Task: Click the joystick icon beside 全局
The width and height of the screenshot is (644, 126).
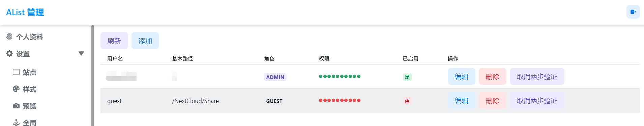Action: pos(16,123)
